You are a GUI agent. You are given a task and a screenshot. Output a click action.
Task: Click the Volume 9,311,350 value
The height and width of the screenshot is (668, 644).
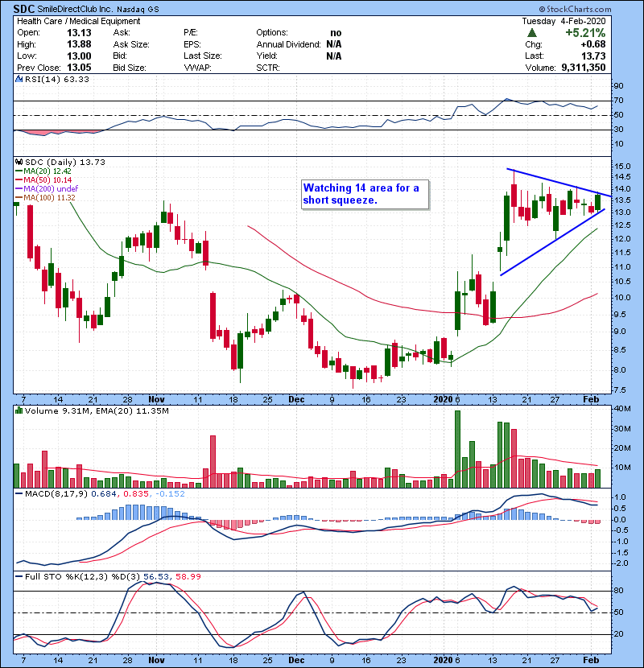pos(584,68)
